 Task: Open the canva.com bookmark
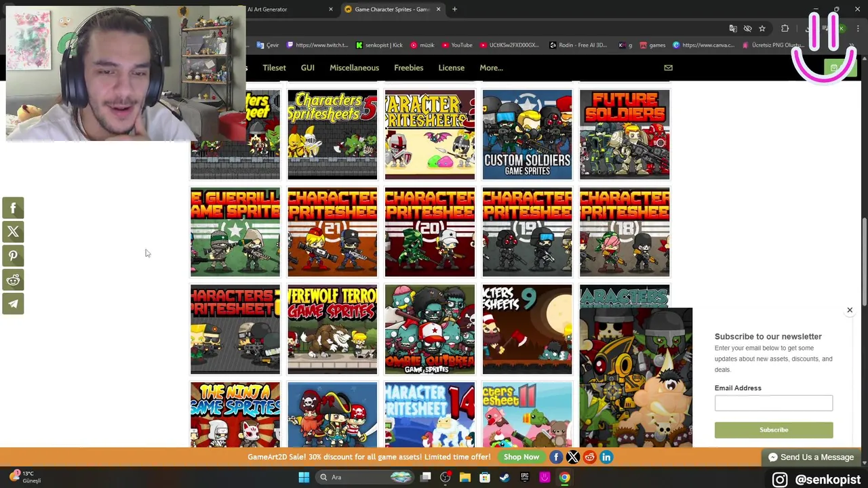[x=703, y=45]
